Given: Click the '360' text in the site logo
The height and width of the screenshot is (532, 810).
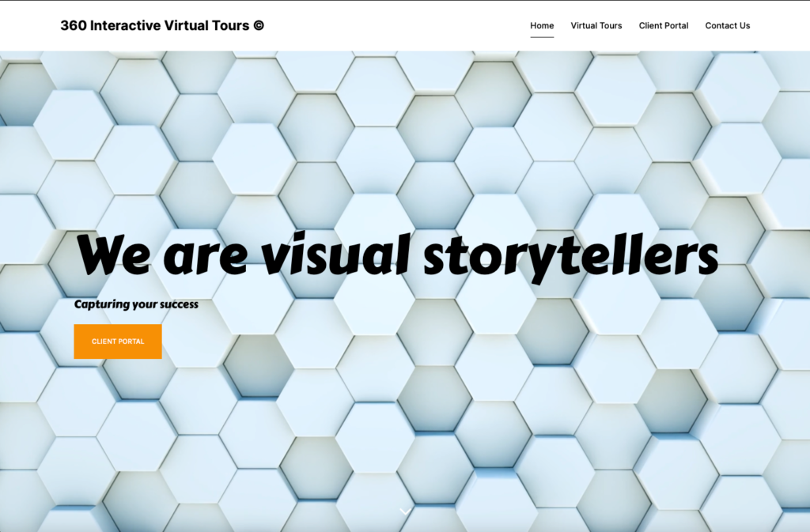Looking at the screenshot, I should click(x=74, y=25).
